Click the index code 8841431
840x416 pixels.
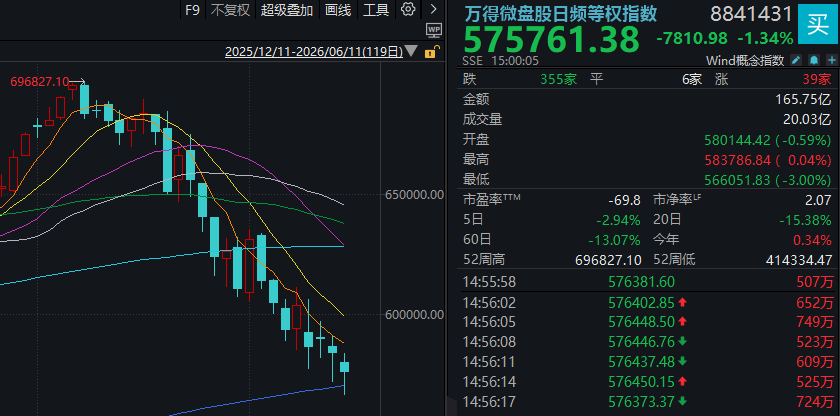tap(752, 14)
